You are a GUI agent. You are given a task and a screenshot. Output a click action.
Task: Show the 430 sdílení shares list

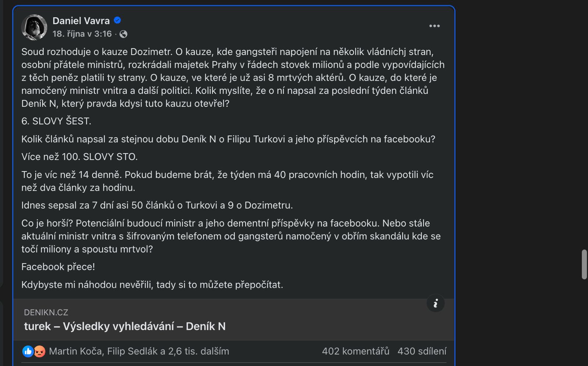point(422,351)
